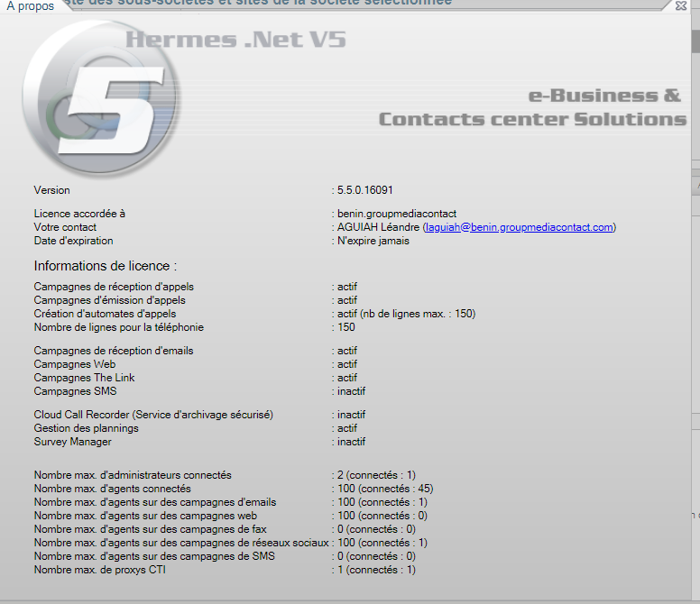The image size is (700, 604).
Task: Click the Cloud Call Recorder label
Action: 153,415
